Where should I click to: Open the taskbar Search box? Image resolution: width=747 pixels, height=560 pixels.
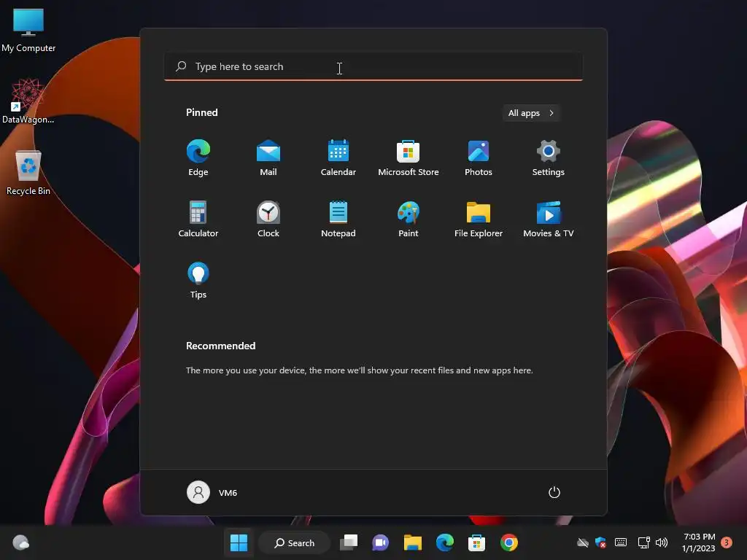click(295, 542)
